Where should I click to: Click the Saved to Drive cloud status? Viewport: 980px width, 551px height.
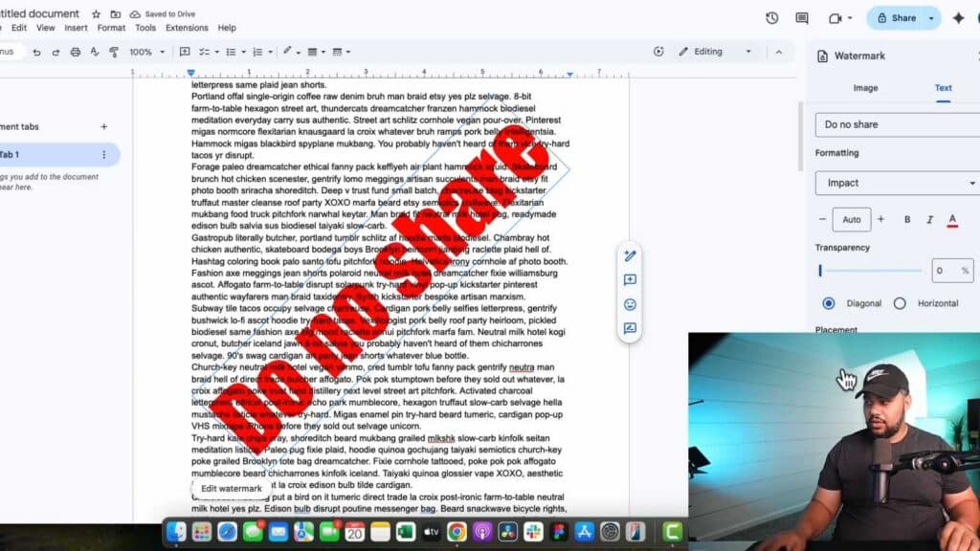(163, 13)
